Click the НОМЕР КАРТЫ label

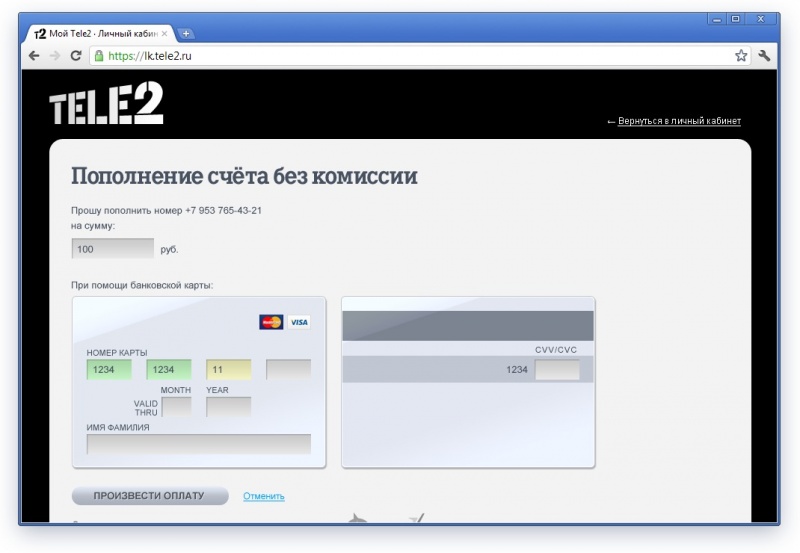coord(117,353)
